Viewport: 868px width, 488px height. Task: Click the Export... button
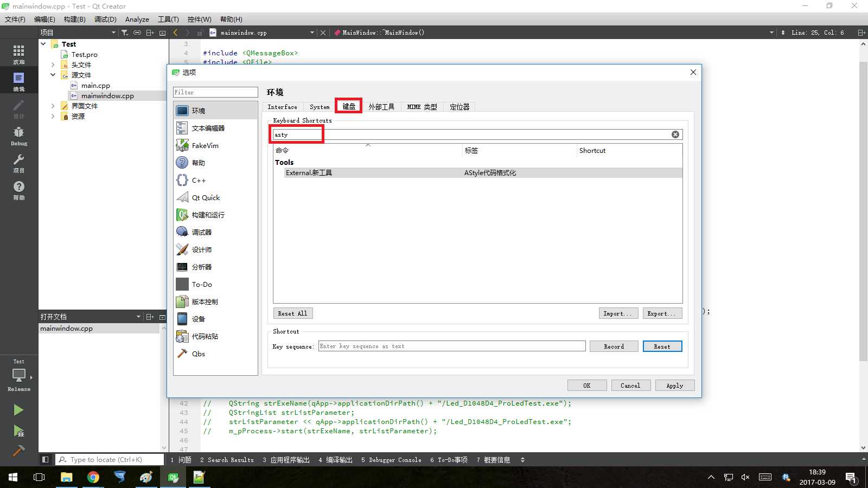click(662, 313)
